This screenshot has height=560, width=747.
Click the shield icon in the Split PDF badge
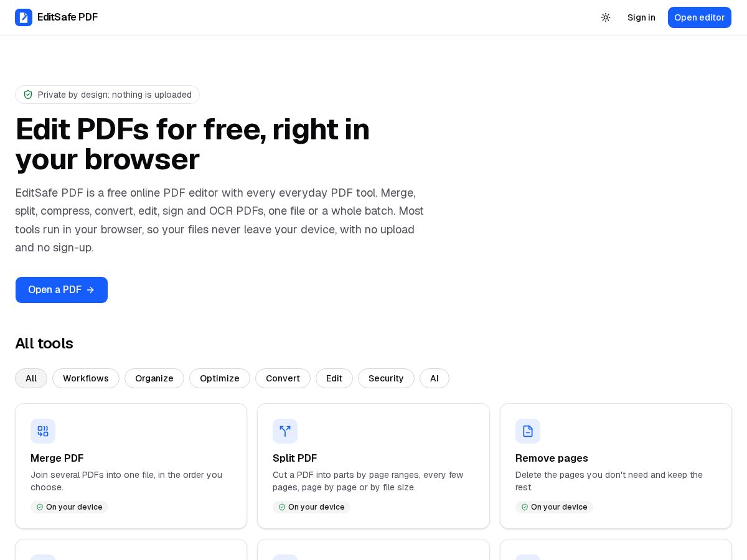tap(282, 507)
